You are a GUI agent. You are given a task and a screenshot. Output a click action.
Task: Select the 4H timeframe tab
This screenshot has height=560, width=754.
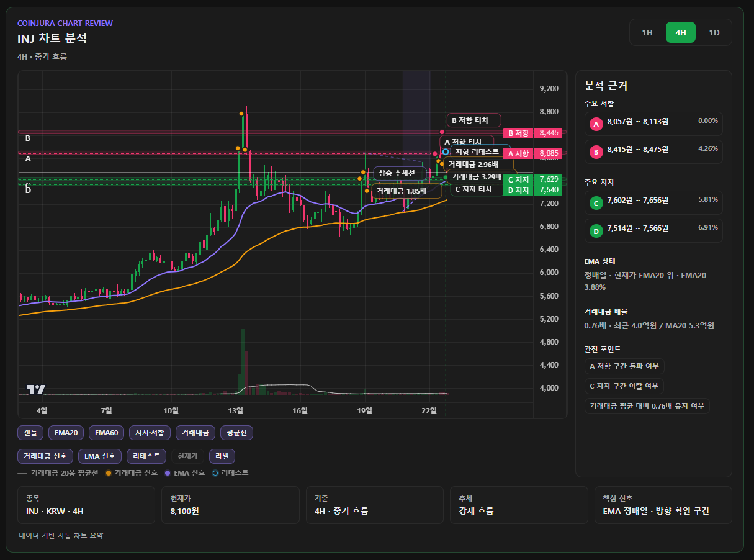tap(681, 32)
